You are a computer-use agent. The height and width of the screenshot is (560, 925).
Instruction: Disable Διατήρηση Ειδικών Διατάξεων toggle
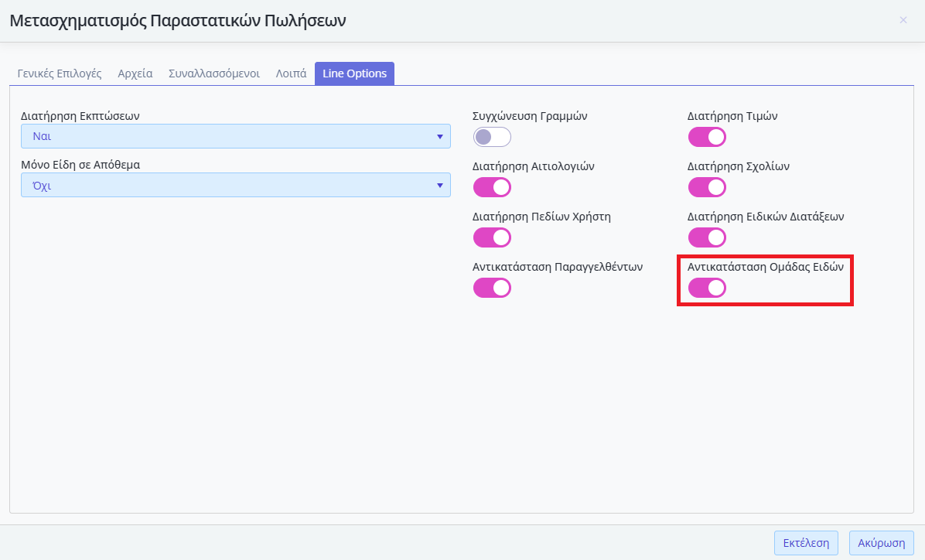(707, 237)
